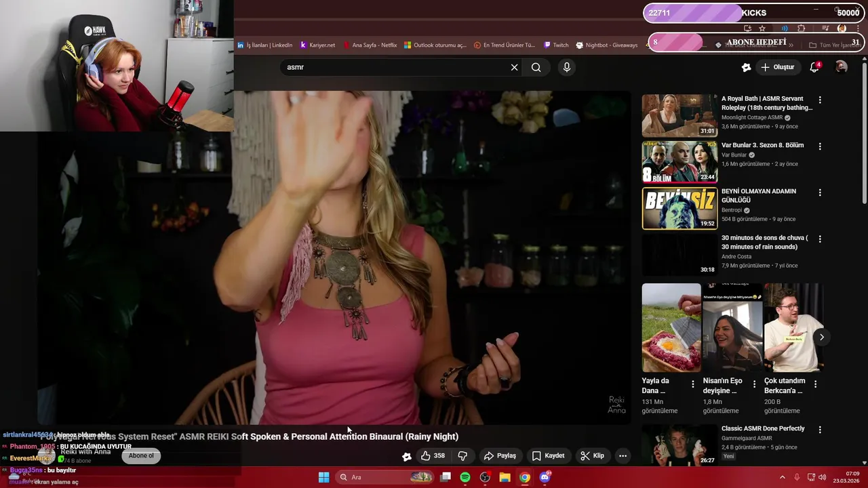
Task: Toggle the microphone icon in system tray
Action: 797,477
